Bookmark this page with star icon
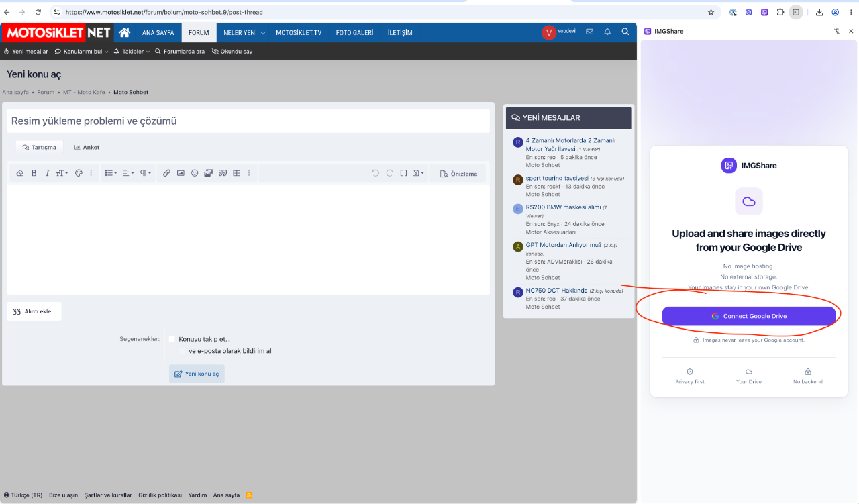859x504 pixels. click(711, 12)
